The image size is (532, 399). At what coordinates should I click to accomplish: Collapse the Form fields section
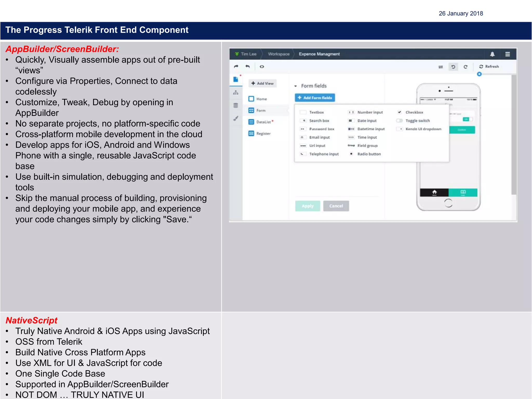[x=295, y=86]
